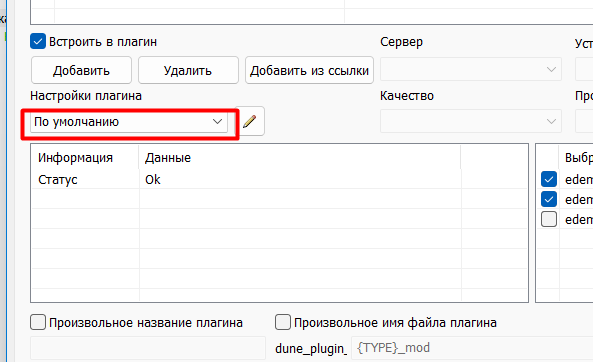Enable "Произвольное имя файла плагина" checkbox
The width and height of the screenshot is (593, 362).
click(283, 323)
